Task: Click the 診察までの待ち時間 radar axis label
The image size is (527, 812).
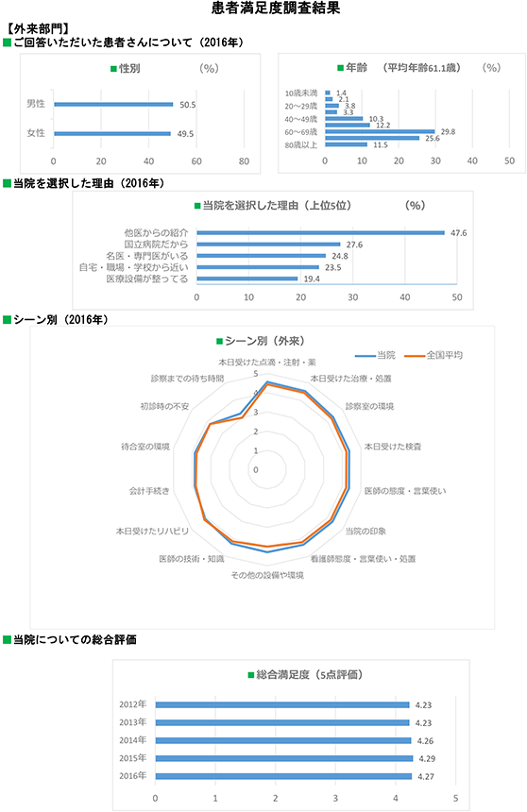Action: click(x=187, y=379)
